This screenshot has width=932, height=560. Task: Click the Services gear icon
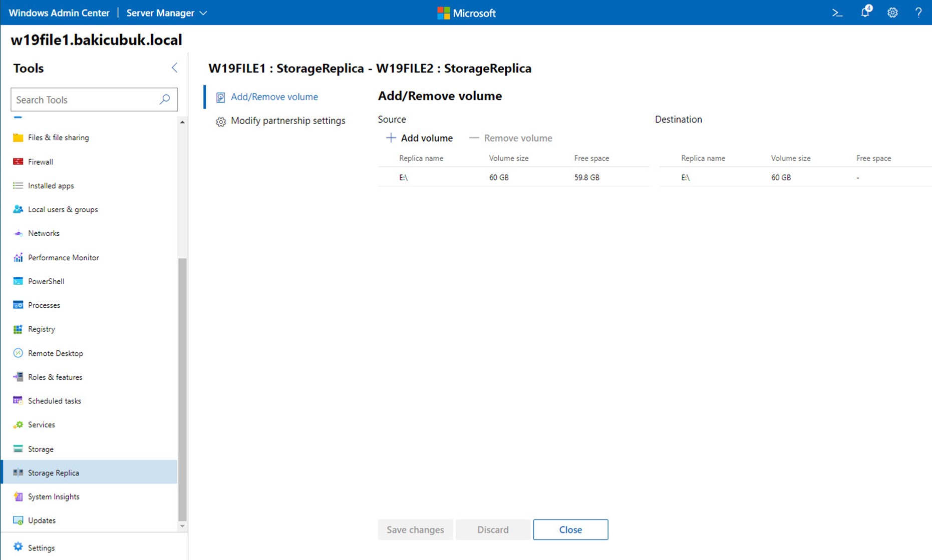pos(18,424)
